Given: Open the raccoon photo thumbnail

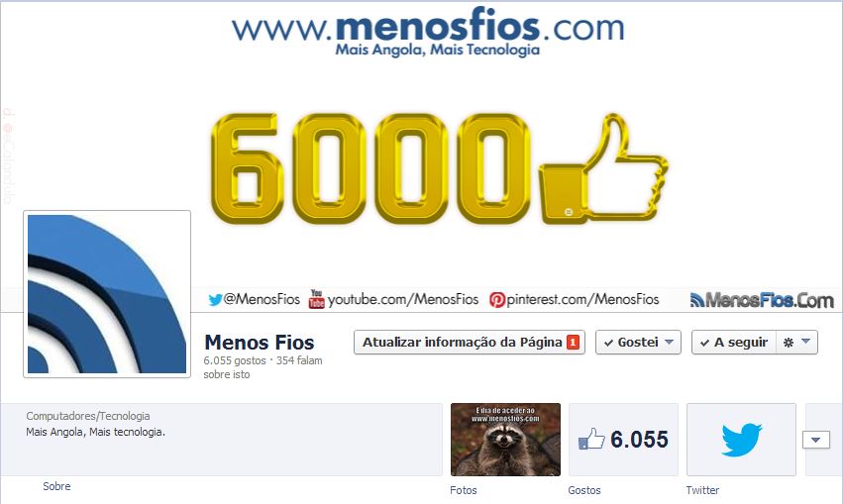Looking at the screenshot, I should tap(505, 440).
